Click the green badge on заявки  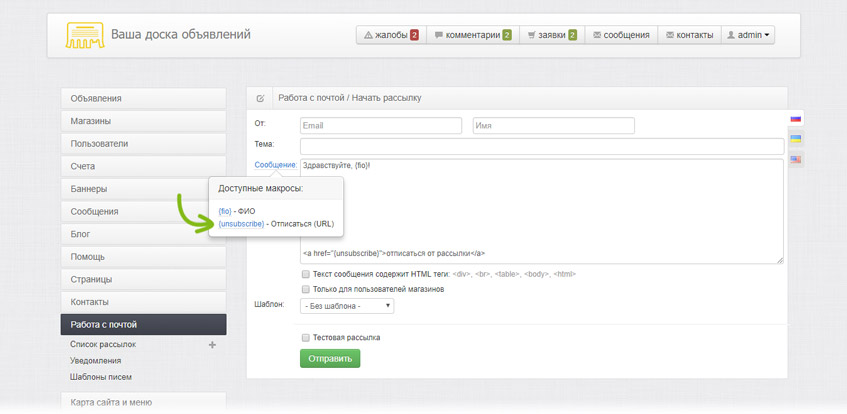coord(572,35)
